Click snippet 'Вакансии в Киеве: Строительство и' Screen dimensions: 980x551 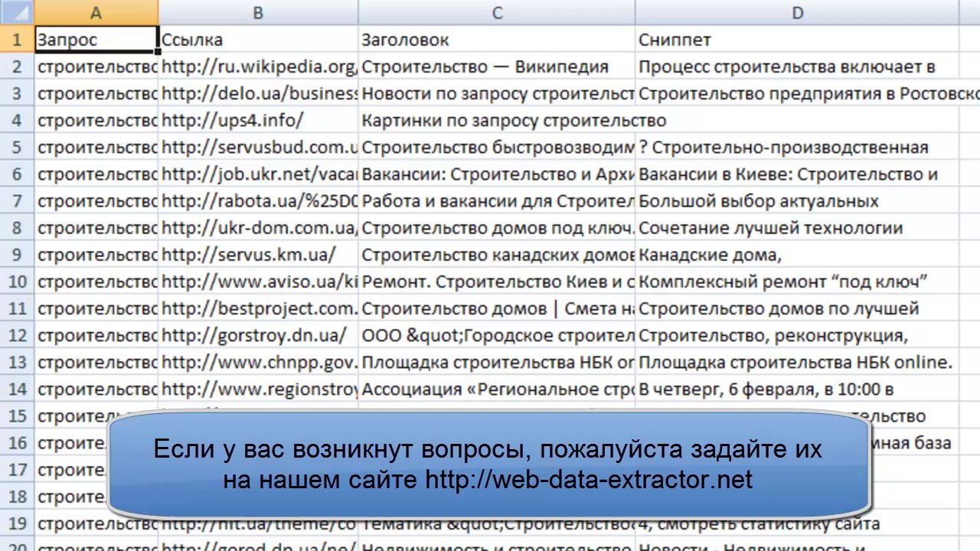point(798,174)
